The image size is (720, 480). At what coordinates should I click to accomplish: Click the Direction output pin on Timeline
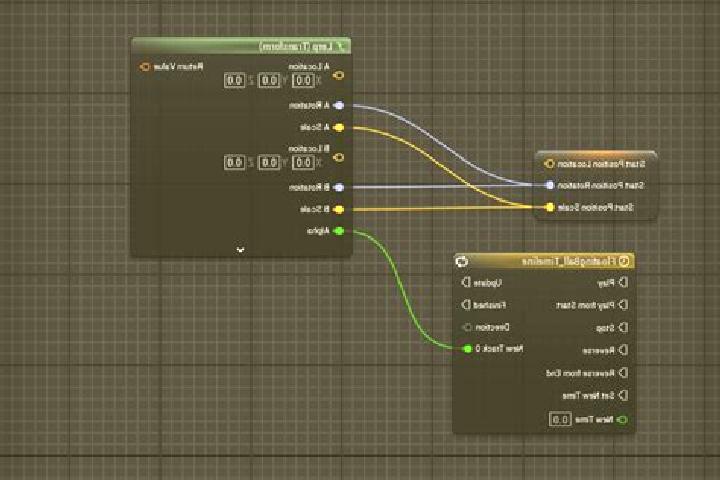pos(467,327)
